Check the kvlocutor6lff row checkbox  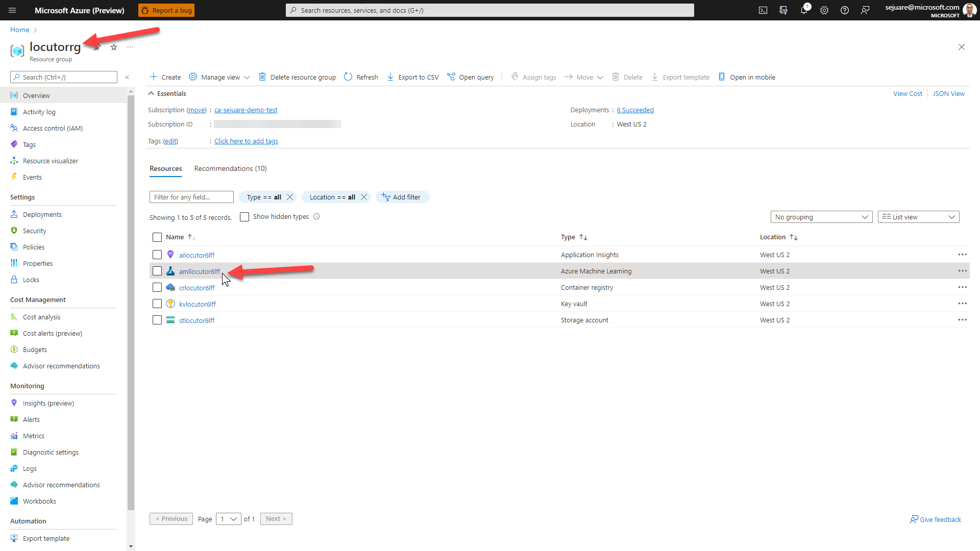[157, 304]
